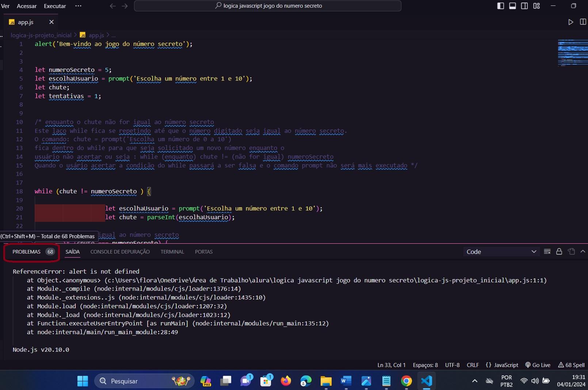Run the code with the play icon
The width and height of the screenshot is (588, 390).
[x=571, y=22]
